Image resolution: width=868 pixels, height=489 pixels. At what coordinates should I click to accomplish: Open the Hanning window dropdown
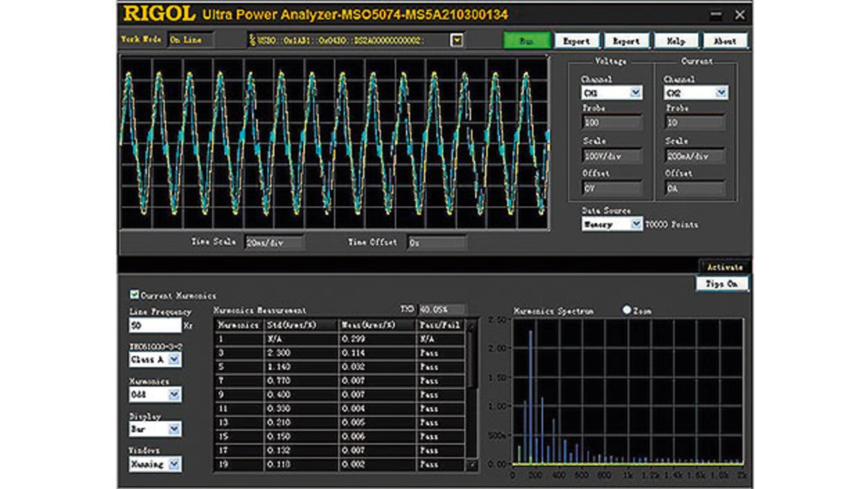pos(174,464)
